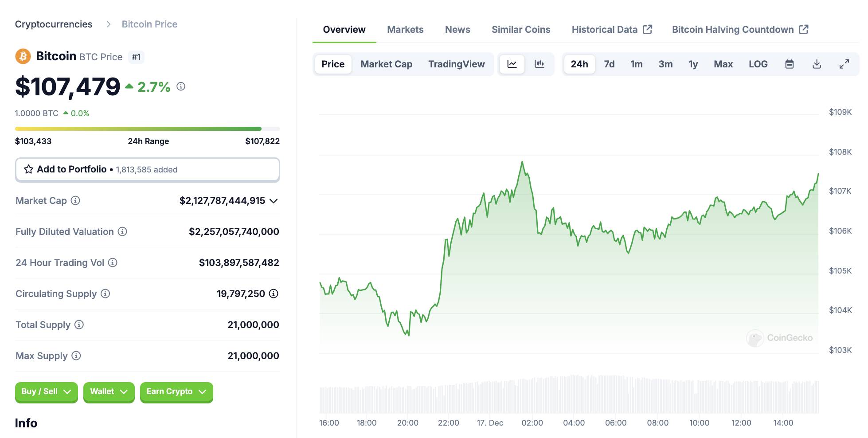
Task: Click the 2.7% price change value
Action: tap(154, 87)
